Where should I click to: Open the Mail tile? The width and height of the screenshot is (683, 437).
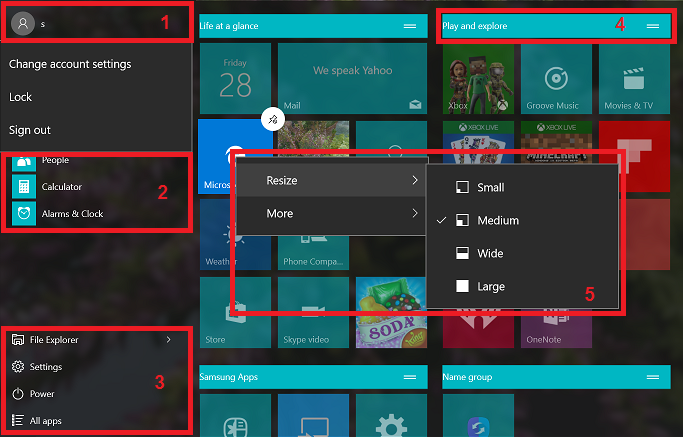click(x=352, y=78)
